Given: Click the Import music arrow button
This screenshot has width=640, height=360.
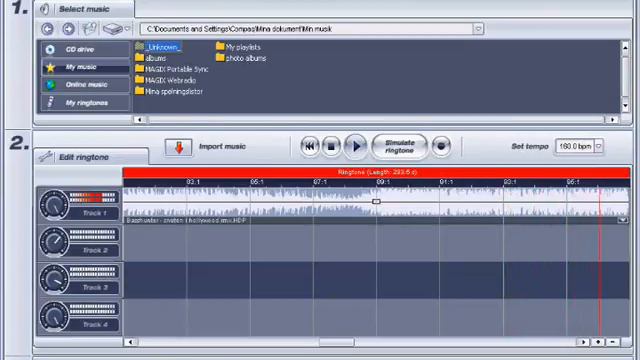Looking at the screenshot, I should 178,147.
